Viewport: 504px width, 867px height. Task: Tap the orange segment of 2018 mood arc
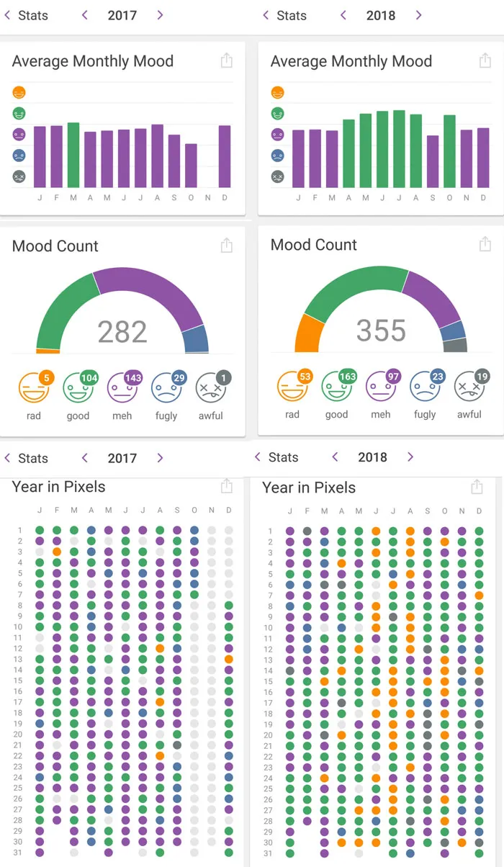[308, 333]
